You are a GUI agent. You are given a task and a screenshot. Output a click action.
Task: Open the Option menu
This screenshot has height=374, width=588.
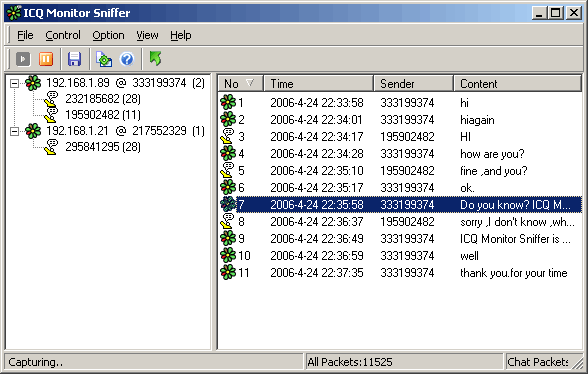tap(108, 35)
